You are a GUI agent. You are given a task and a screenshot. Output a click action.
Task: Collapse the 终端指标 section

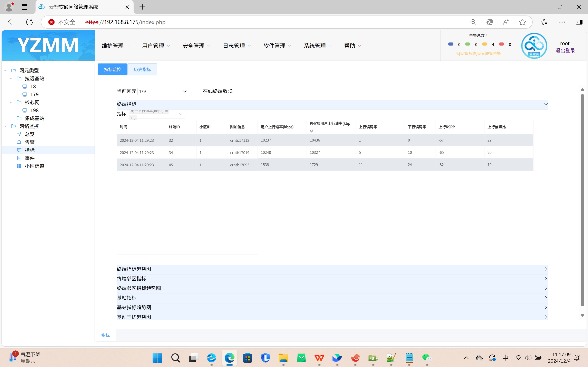tap(332, 104)
